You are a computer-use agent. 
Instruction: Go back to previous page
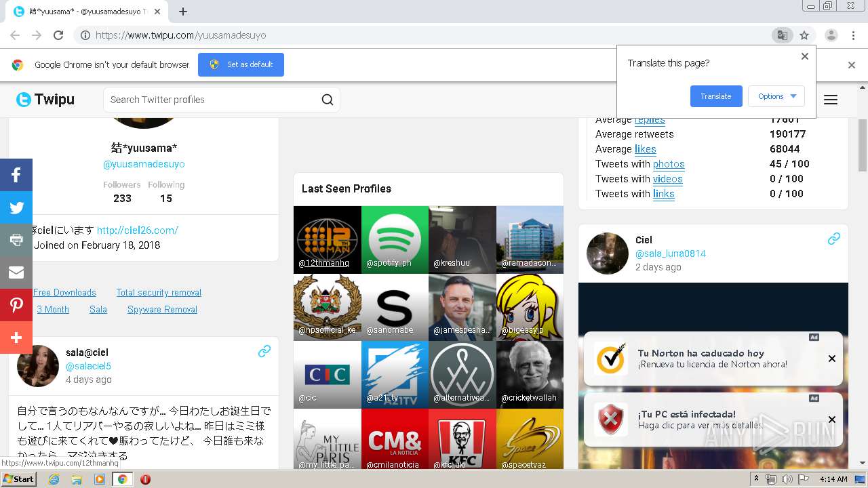coord(15,35)
